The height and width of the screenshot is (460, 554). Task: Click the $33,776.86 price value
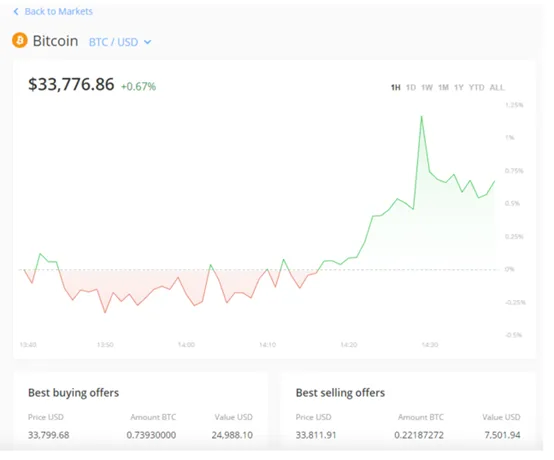pos(71,84)
